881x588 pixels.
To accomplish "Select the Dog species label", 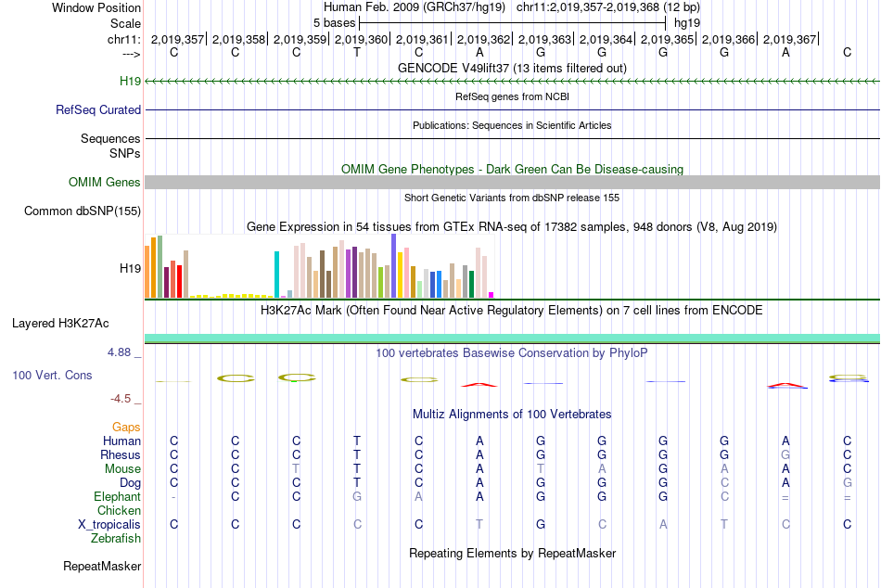I will pos(130,483).
